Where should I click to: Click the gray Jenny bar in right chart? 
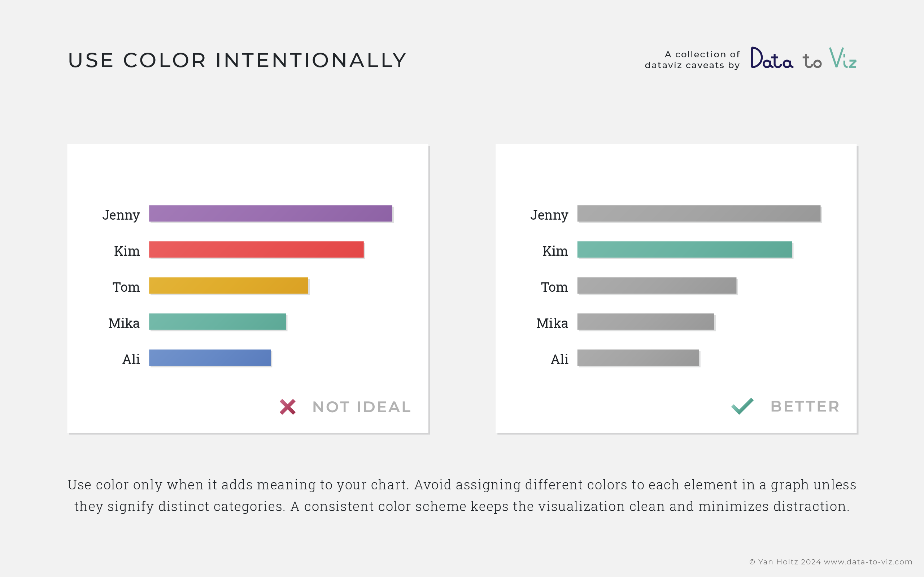click(x=699, y=213)
